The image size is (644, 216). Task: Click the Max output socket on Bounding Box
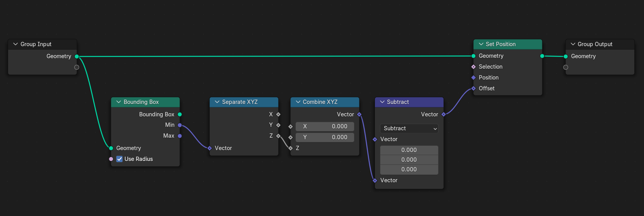tap(180, 136)
